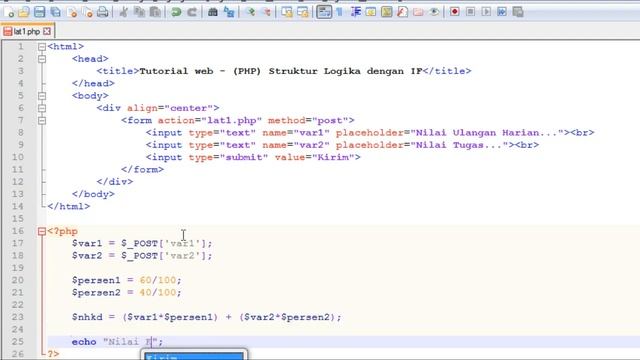Click the Copy icon in the toolbar
Viewport: 640px width, 360px height.
point(139,12)
